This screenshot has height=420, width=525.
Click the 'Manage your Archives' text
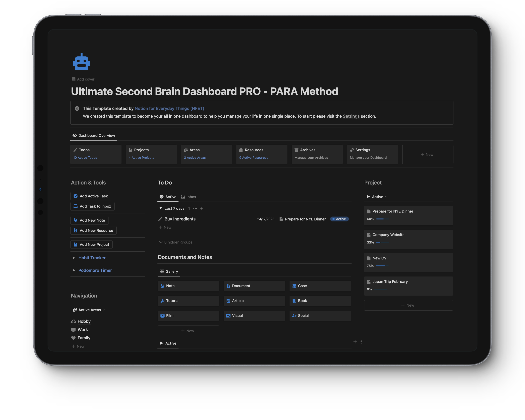pyautogui.click(x=311, y=158)
